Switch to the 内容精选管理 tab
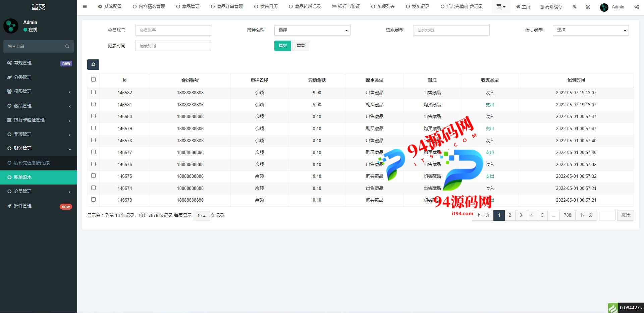 (x=149, y=6)
